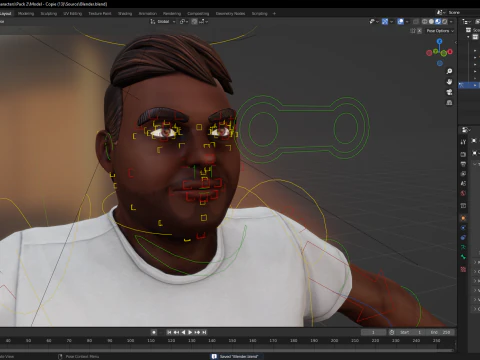Switch to the Shading workspace tab
This screenshot has width=480, height=360.
click(125, 13)
